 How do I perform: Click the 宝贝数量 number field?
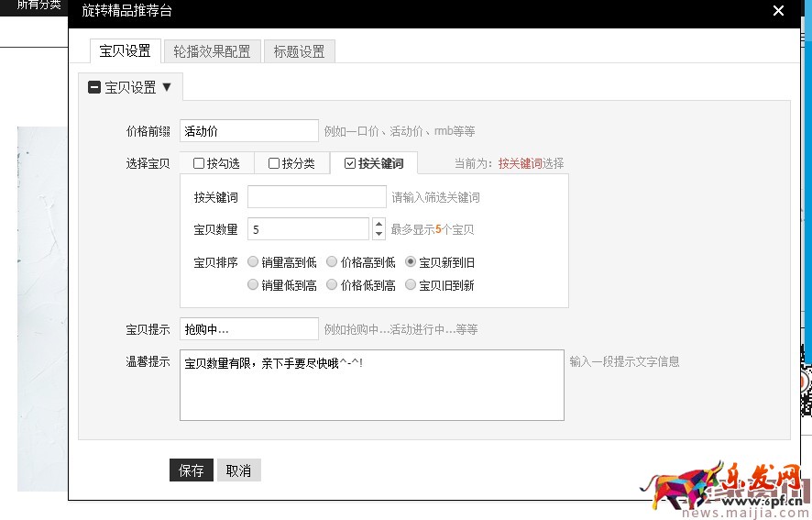point(308,229)
